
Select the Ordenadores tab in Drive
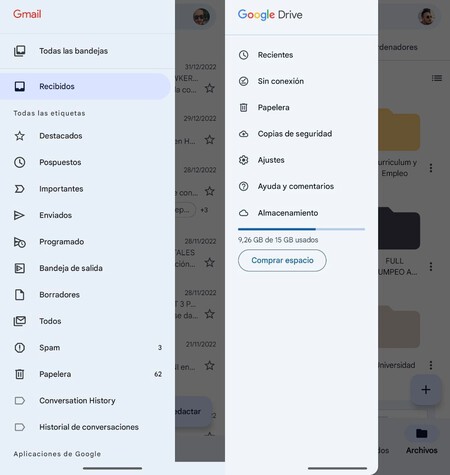pos(398,47)
